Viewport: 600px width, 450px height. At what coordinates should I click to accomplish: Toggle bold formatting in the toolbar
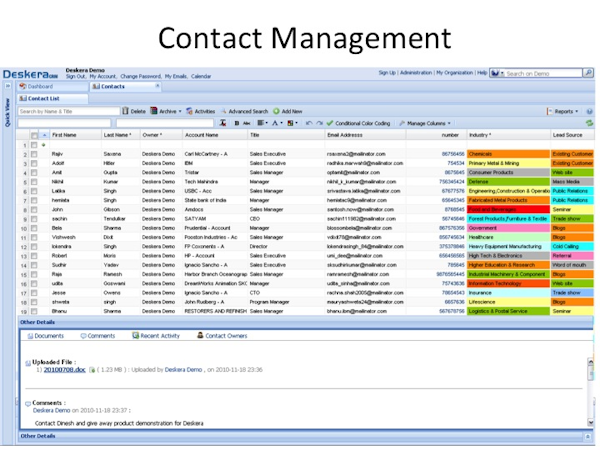tap(236, 123)
